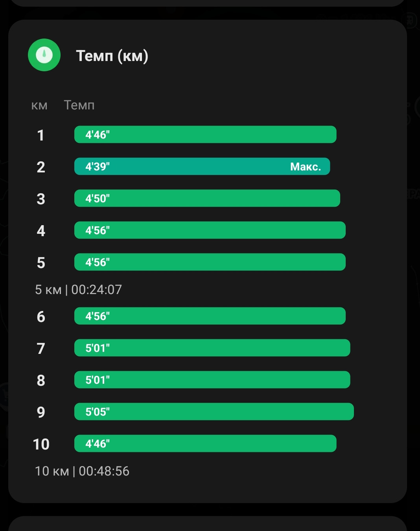Select the slowest bar, 5'05" at kilometer 9
Viewport: 420px width, 531px height.
pyautogui.click(x=214, y=412)
